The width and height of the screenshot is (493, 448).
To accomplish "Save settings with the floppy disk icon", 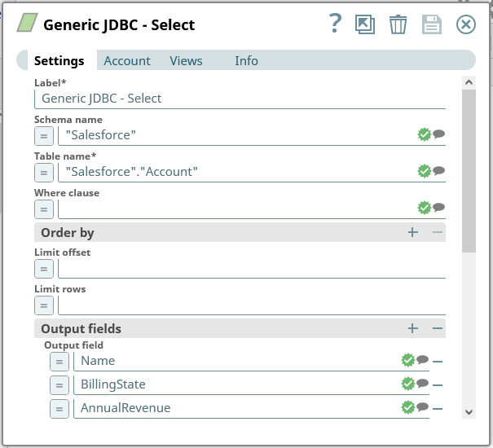I will tap(431, 24).
